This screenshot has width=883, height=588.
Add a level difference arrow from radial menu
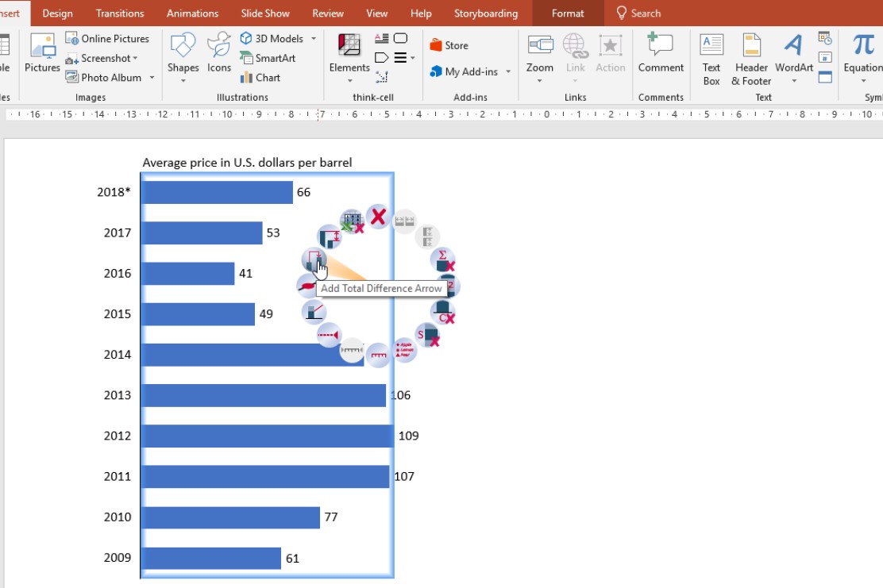tap(330, 236)
